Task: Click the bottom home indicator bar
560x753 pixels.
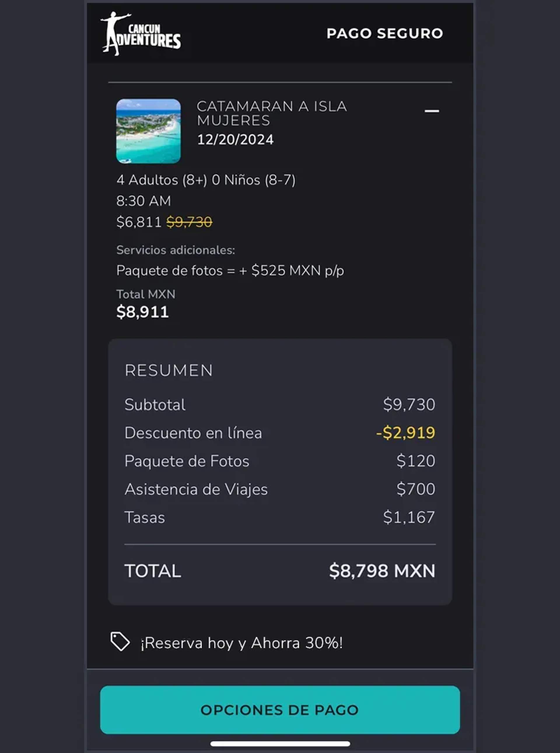Action: [280, 745]
